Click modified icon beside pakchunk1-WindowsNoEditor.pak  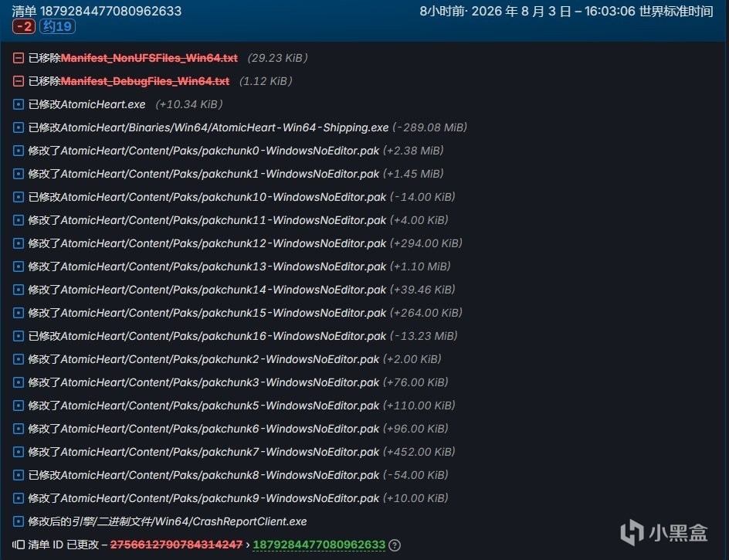coord(19,174)
